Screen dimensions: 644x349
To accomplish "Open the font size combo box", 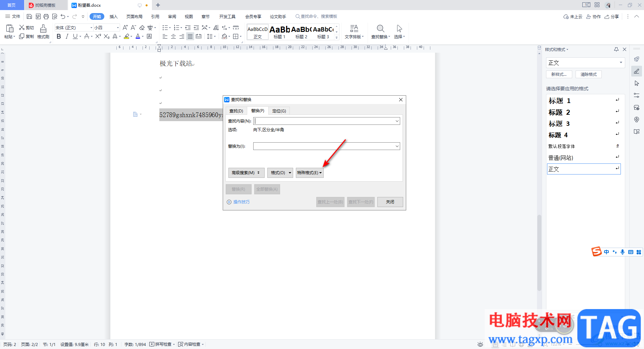I will click(107, 28).
